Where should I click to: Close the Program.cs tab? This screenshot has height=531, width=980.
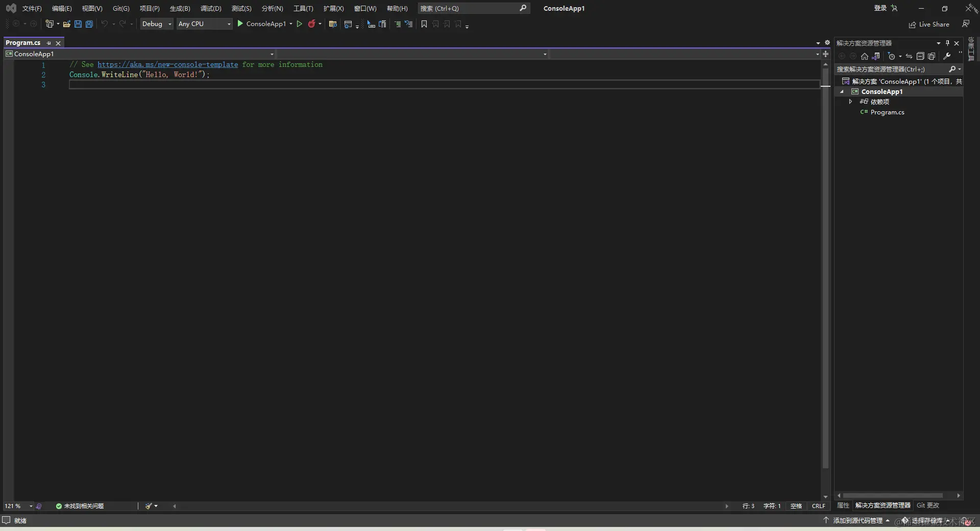coord(58,43)
